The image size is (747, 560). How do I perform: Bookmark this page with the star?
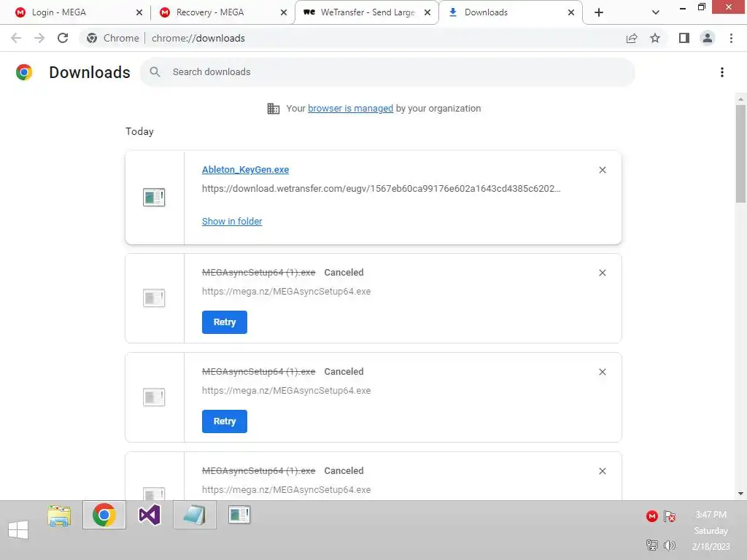[x=655, y=38]
